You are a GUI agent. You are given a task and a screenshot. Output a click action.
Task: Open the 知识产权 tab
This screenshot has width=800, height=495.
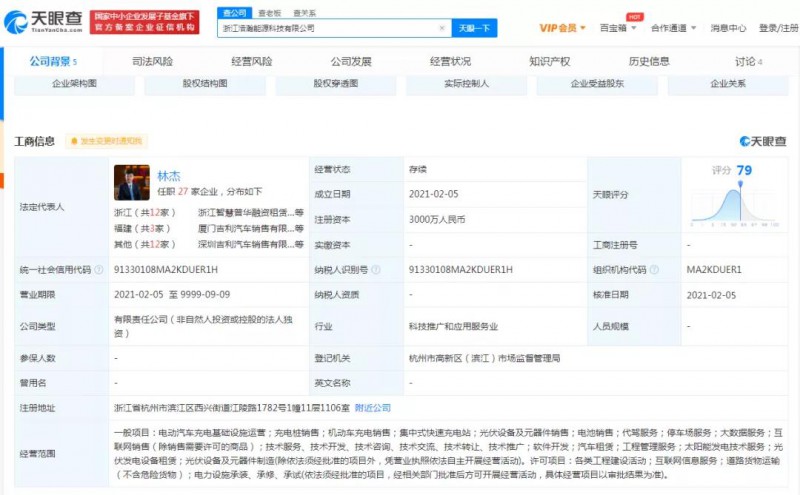pyautogui.click(x=549, y=62)
